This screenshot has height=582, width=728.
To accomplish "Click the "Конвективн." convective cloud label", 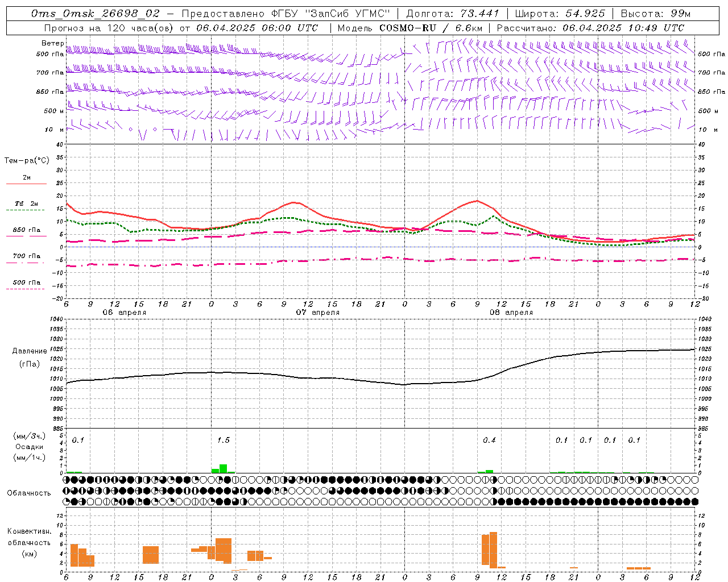I will 30,531.
